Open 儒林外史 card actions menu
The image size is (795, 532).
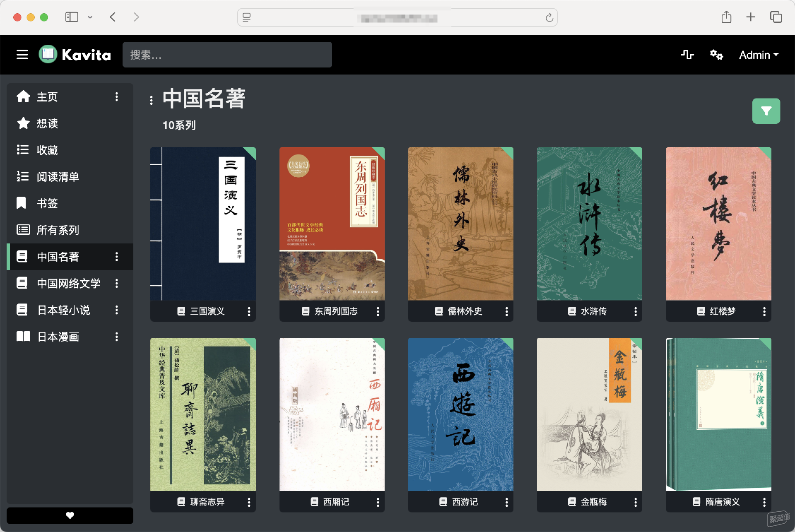tap(506, 311)
